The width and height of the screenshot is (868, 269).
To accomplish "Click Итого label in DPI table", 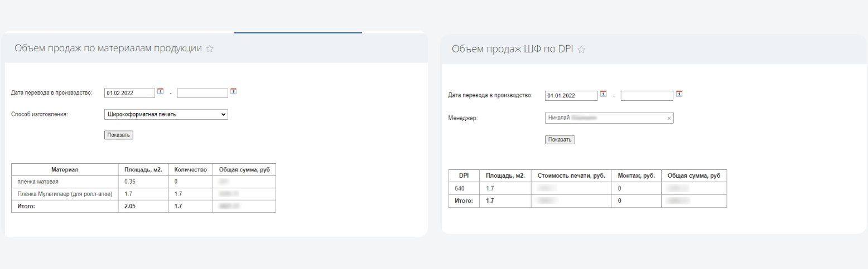I will 464,200.
